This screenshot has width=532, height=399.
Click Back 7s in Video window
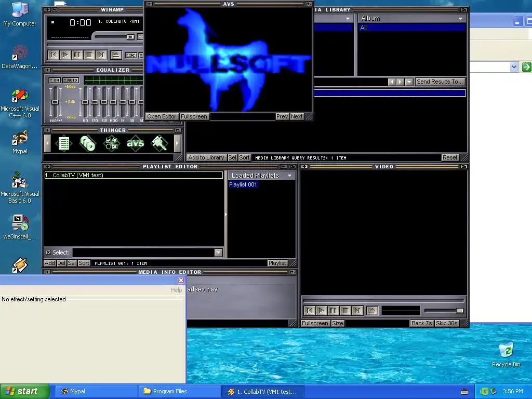pos(421,323)
